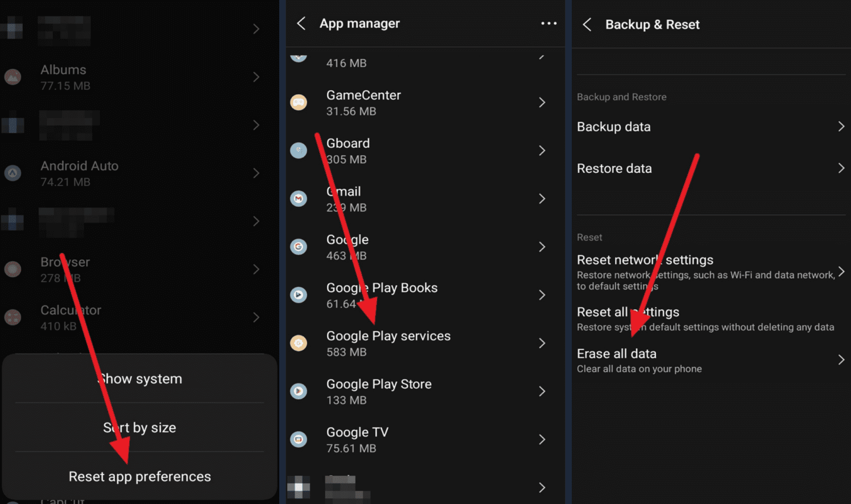
Task: Open App manager three-dot overflow menu
Action: (548, 23)
